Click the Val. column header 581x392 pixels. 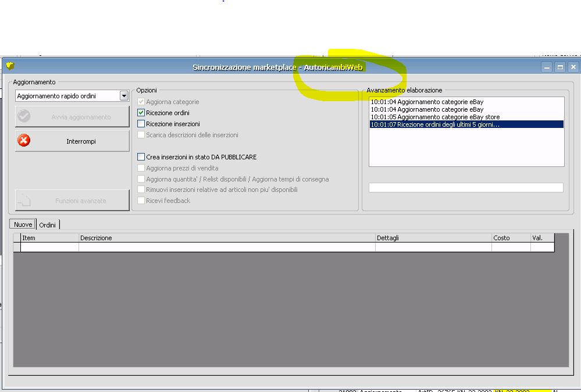tap(543, 238)
